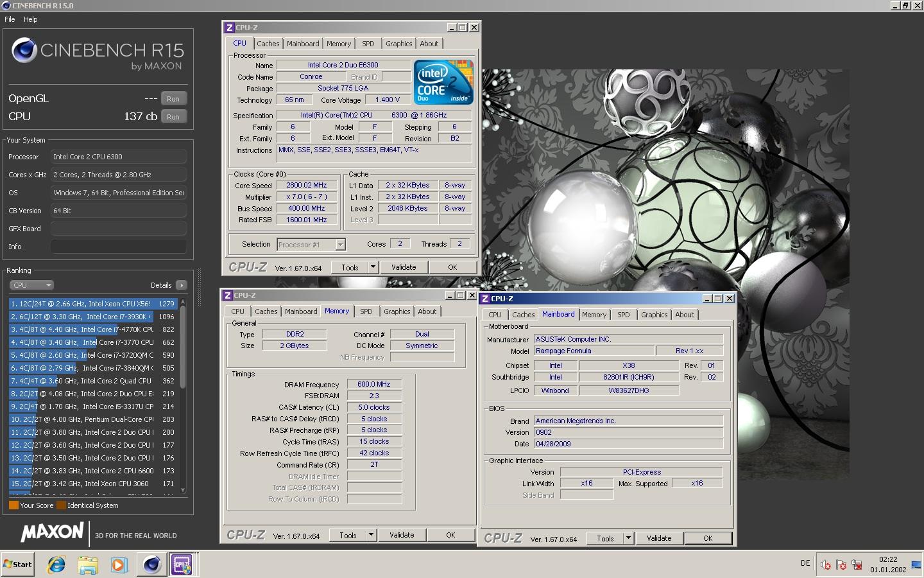Open the CPU ranking type dropdown
Image resolution: width=924 pixels, height=578 pixels.
pyautogui.click(x=31, y=285)
